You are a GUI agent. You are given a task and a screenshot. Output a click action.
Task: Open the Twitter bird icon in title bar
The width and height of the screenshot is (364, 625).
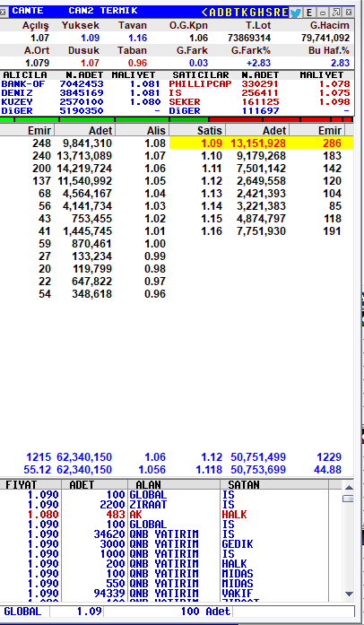tap(295, 13)
